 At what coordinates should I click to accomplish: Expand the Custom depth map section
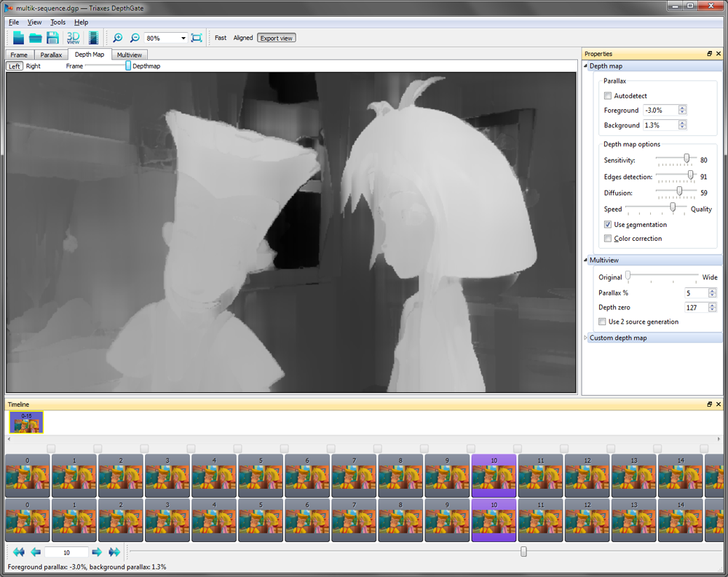(585, 338)
